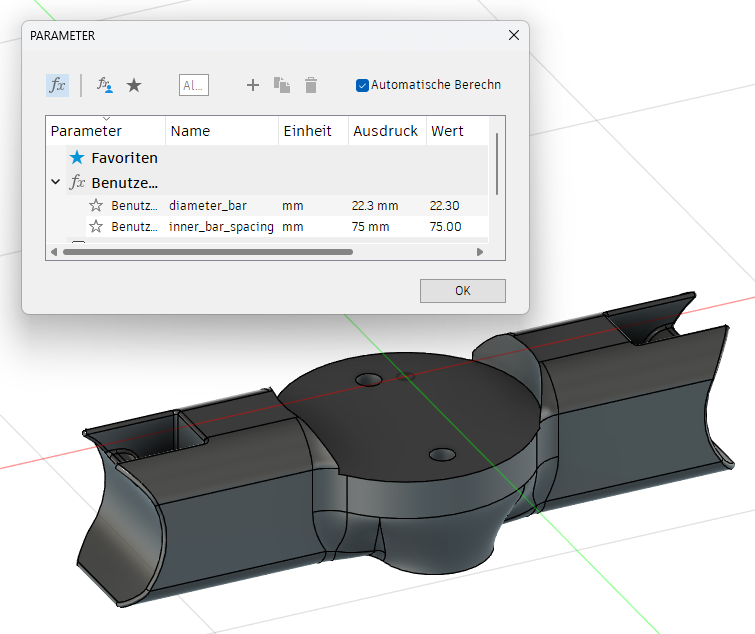Uncheck Automatische Berechnung checkbox

pos(362,85)
